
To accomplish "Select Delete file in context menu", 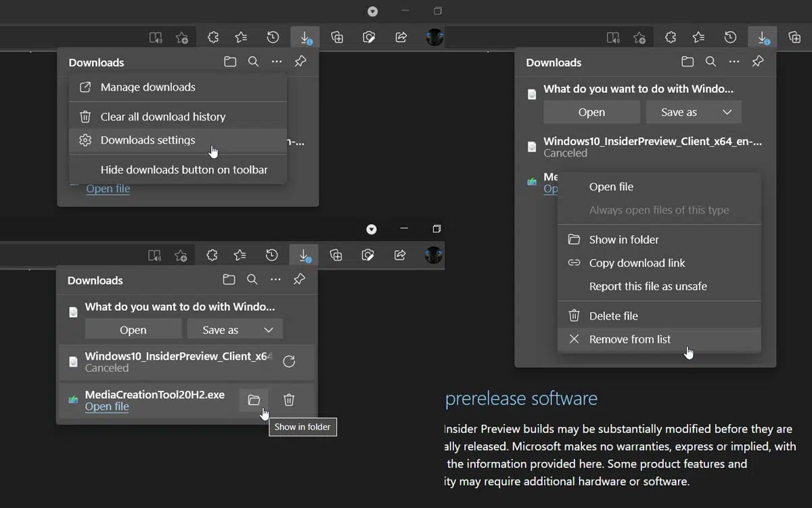I will click(x=659, y=316).
